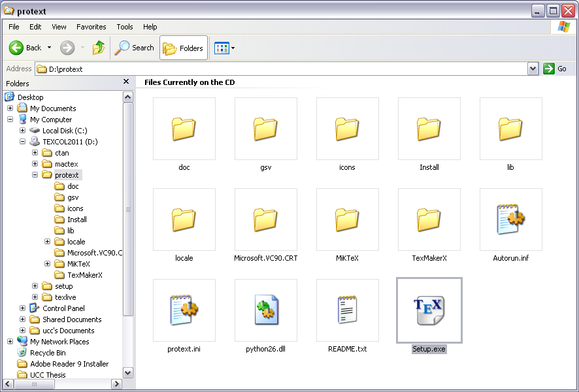Select Recycle Bin in folder tree
Screen dimensions: 579x392
pyautogui.click(x=41, y=353)
